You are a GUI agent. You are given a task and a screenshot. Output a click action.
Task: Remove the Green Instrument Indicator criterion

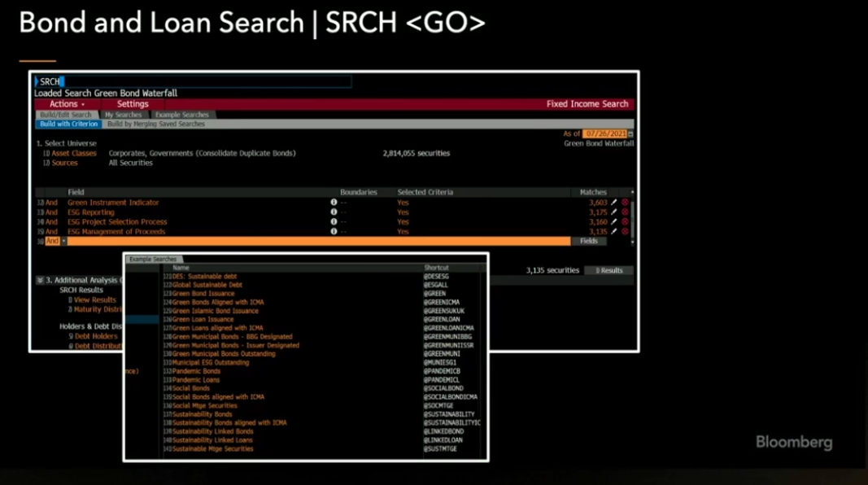(625, 203)
